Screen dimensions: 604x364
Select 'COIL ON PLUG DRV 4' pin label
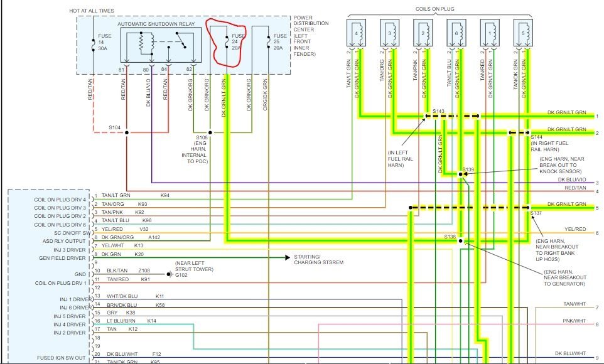coord(60,200)
